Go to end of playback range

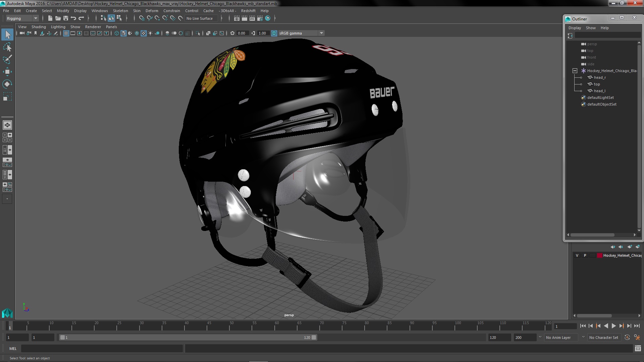coord(637,326)
